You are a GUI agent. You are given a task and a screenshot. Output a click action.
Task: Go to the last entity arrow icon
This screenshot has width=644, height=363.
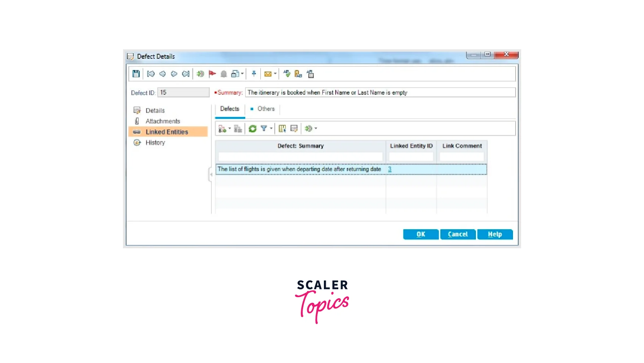tap(186, 74)
